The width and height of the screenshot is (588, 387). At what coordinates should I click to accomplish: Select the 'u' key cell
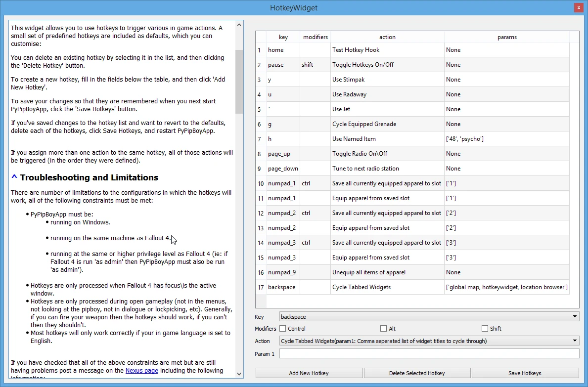283,94
